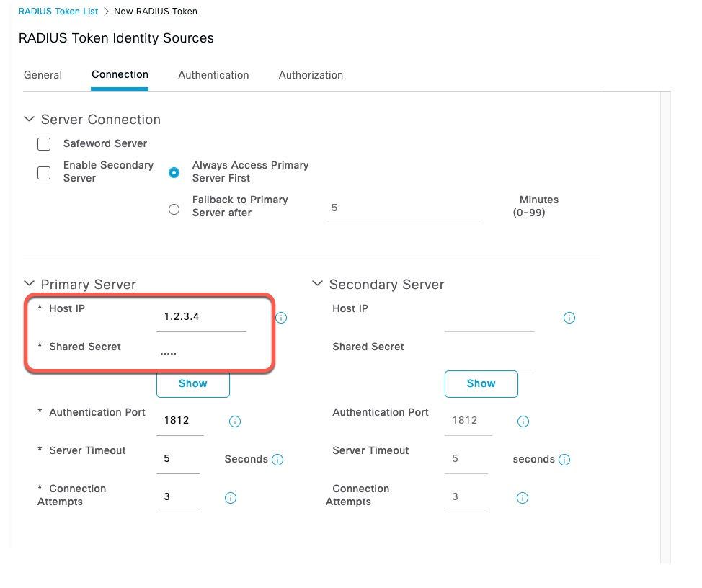This screenshot has width=702, height=588.
Task: Click the Primary Server Host IP field
Action: 202,317
